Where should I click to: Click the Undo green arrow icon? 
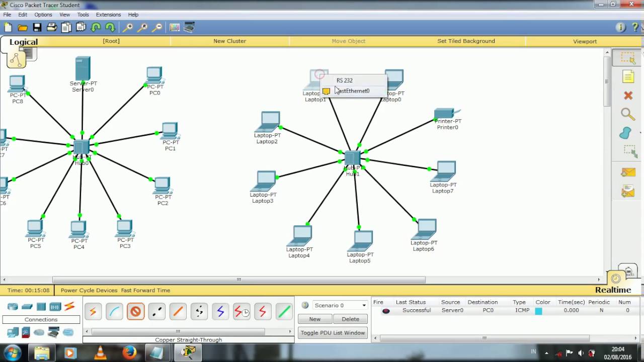(96, 28)
